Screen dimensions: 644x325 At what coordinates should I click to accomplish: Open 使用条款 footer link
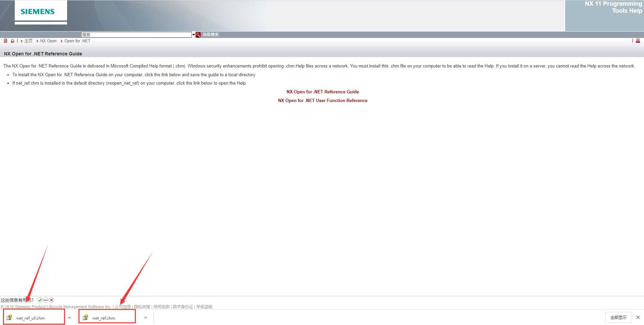pyautogui.click(x=162, y=307)
